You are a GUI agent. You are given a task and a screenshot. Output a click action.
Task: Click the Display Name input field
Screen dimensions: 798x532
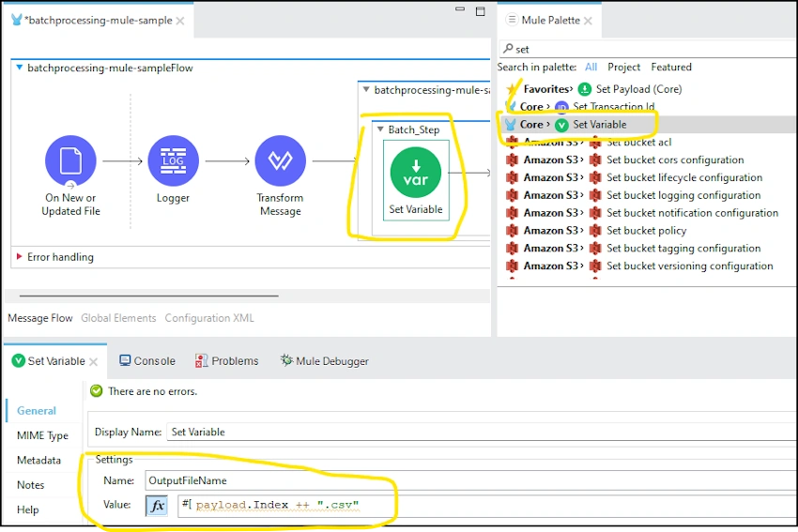482,432
